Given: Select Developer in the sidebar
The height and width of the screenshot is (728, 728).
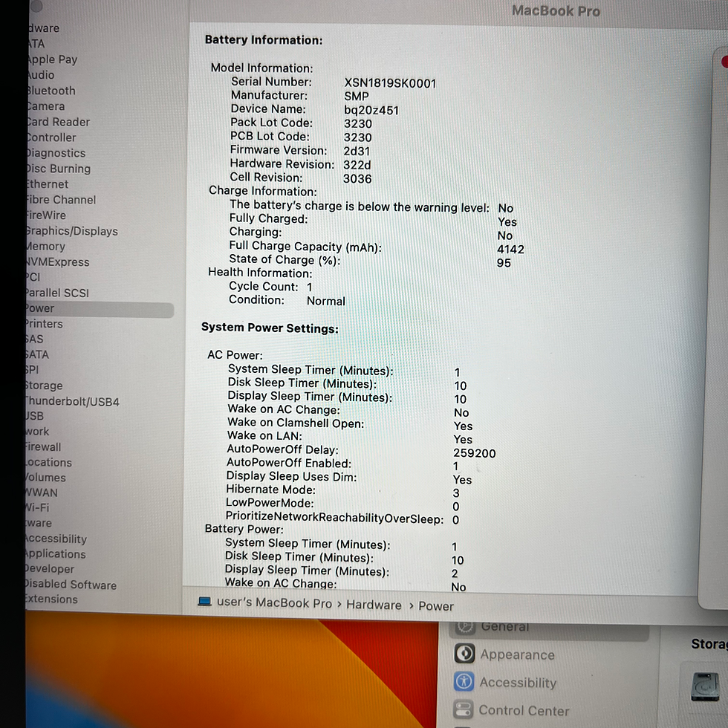Looking at the screenshot, I should click(x=49, y=569).
